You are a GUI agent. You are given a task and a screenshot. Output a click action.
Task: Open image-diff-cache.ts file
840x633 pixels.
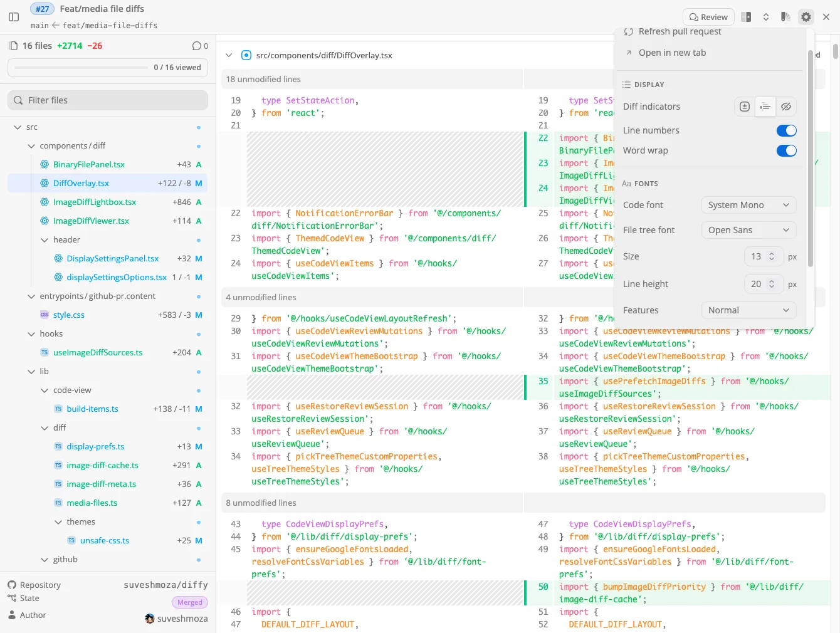(x=108, y=465)
